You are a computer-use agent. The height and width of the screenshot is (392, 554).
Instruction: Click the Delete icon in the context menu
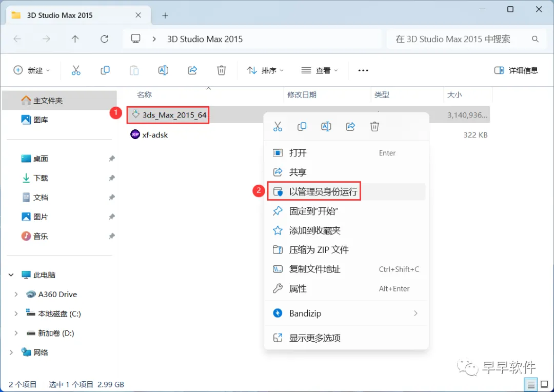coord(374,126)
